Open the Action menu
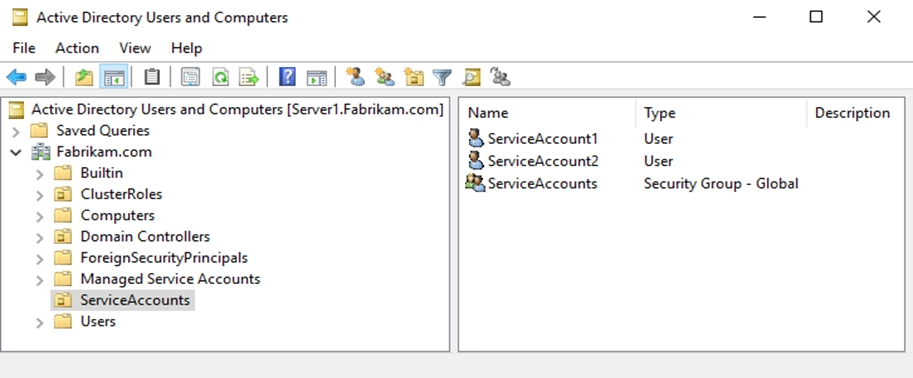The image size is (913, 378). tap(77, 48)
